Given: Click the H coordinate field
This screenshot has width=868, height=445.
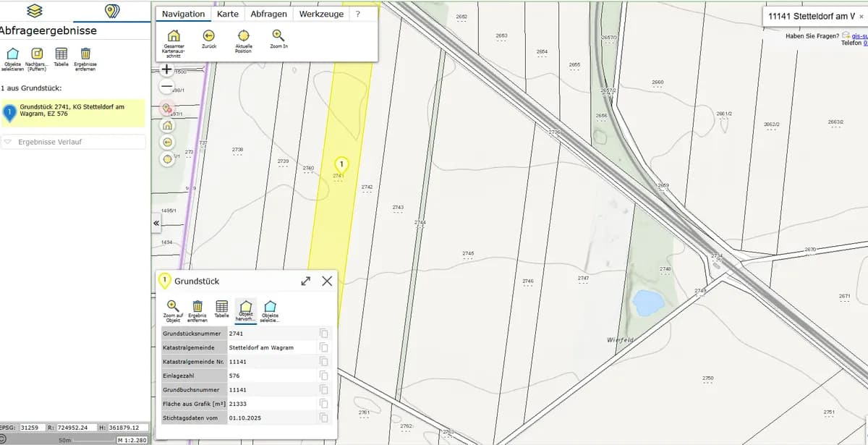Looking at the screenshot, I should (x=129, y=428).
